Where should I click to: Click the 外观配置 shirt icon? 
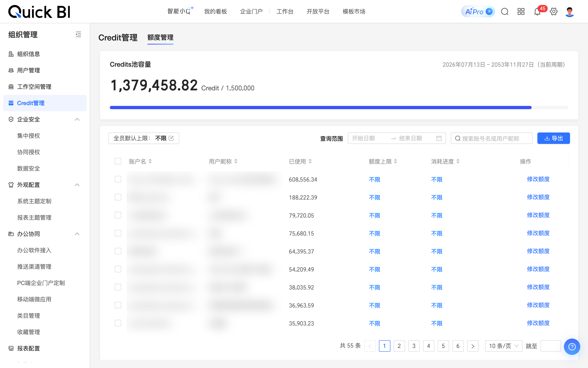[11, 185]
